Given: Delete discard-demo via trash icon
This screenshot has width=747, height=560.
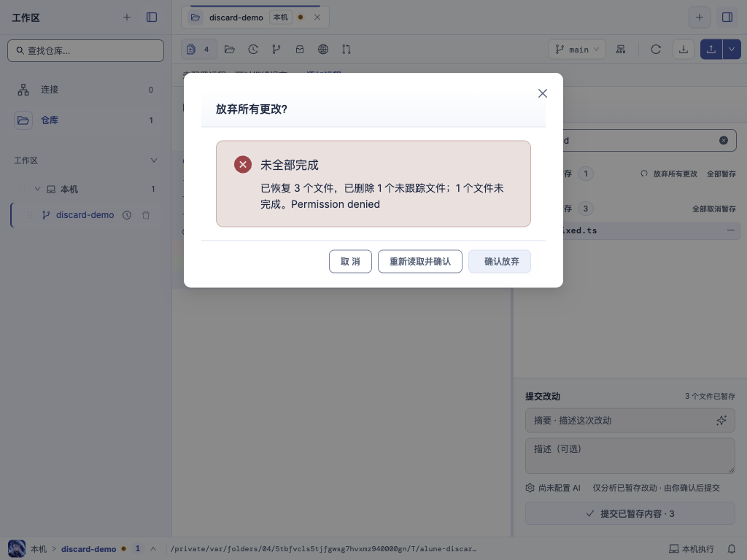Looking at the screenshot, I should tap(146, 215).
